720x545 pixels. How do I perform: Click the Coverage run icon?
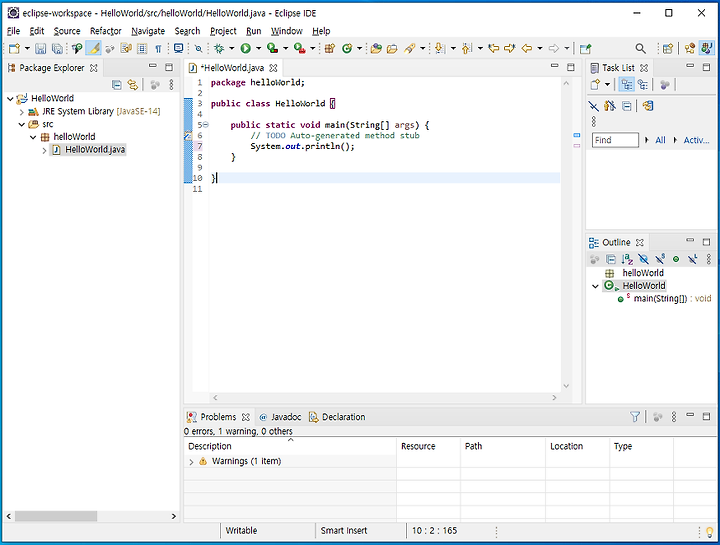pos(272,48)
